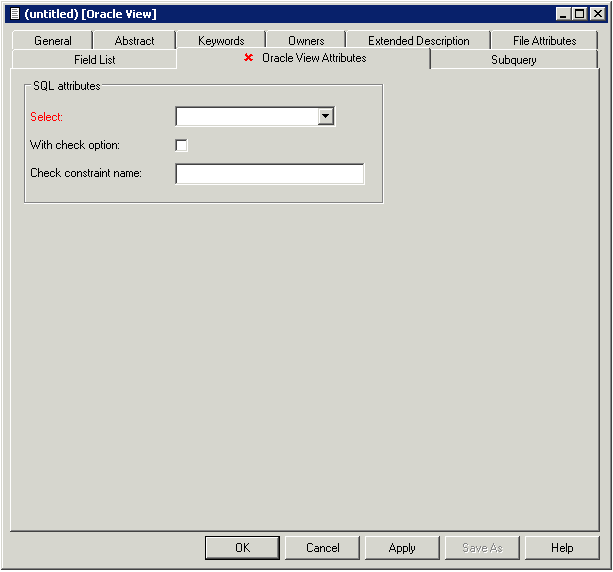The height and width of the screenshot is (572, 613).
Task: Apply the changes with Apply button
Action: click(x=402, y=548)
